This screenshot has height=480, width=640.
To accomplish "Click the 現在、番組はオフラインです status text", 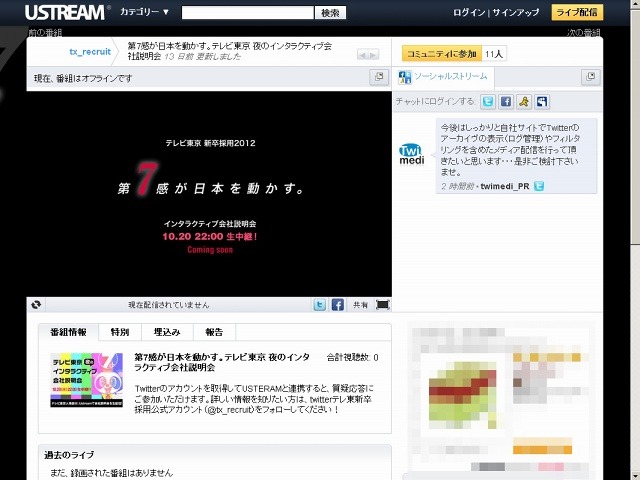I will click(x=83, y=78).
